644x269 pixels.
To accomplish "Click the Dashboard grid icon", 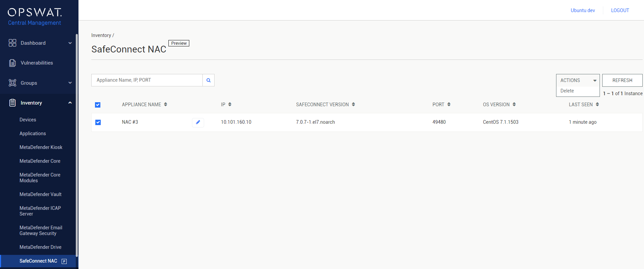I will click(12, 43).
